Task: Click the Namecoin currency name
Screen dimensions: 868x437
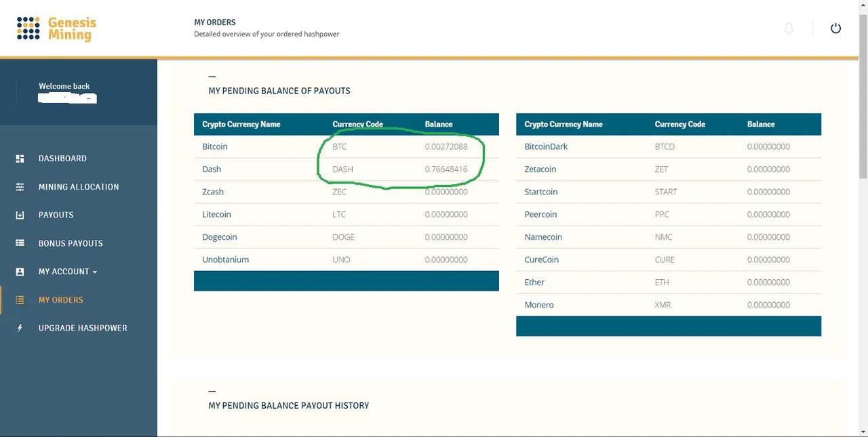Action: click(x=543, y=237)
